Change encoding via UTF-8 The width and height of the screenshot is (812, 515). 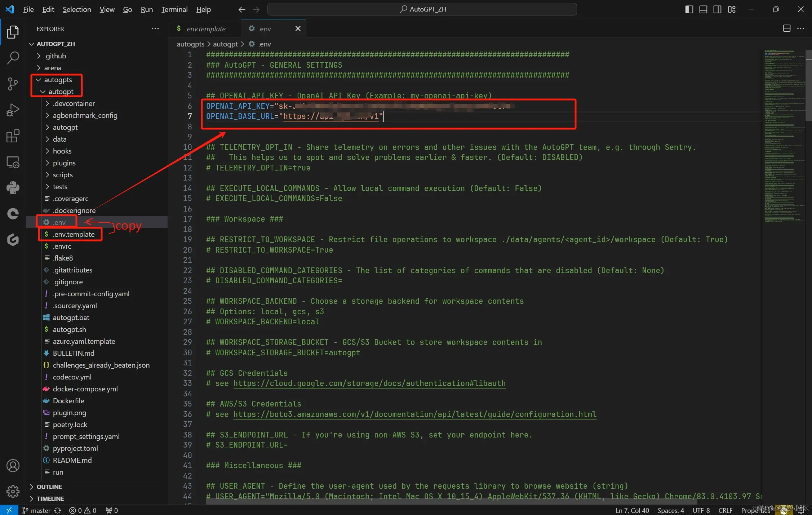701,510
